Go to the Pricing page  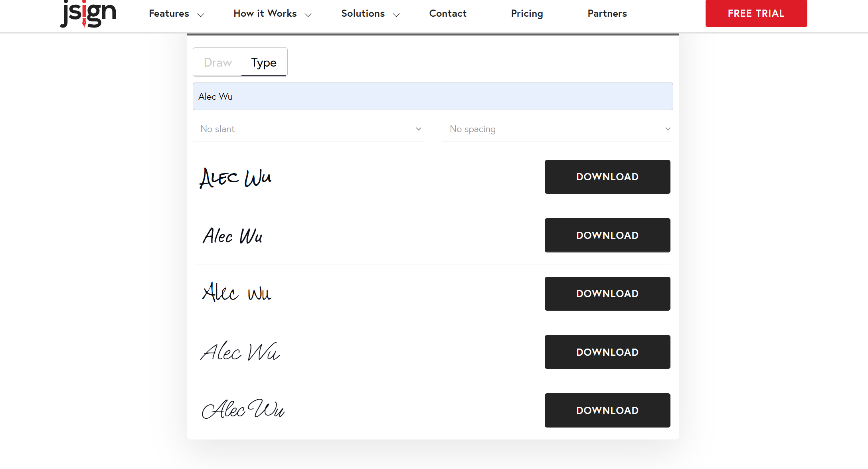pyautogui.click(x=527, y=14)
